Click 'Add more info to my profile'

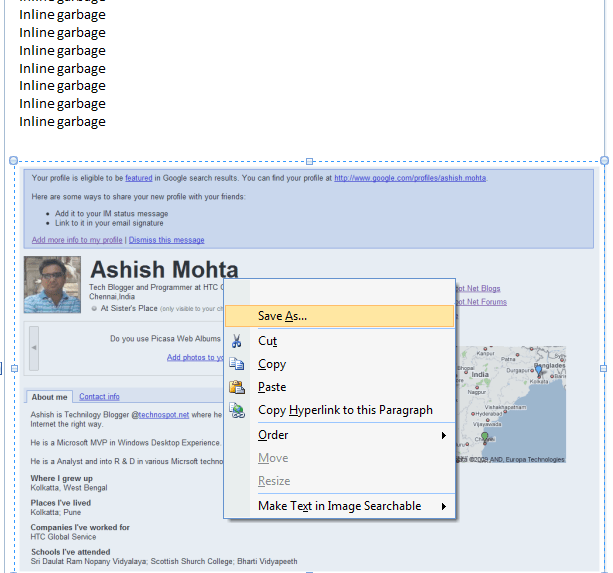coord(77,240)
